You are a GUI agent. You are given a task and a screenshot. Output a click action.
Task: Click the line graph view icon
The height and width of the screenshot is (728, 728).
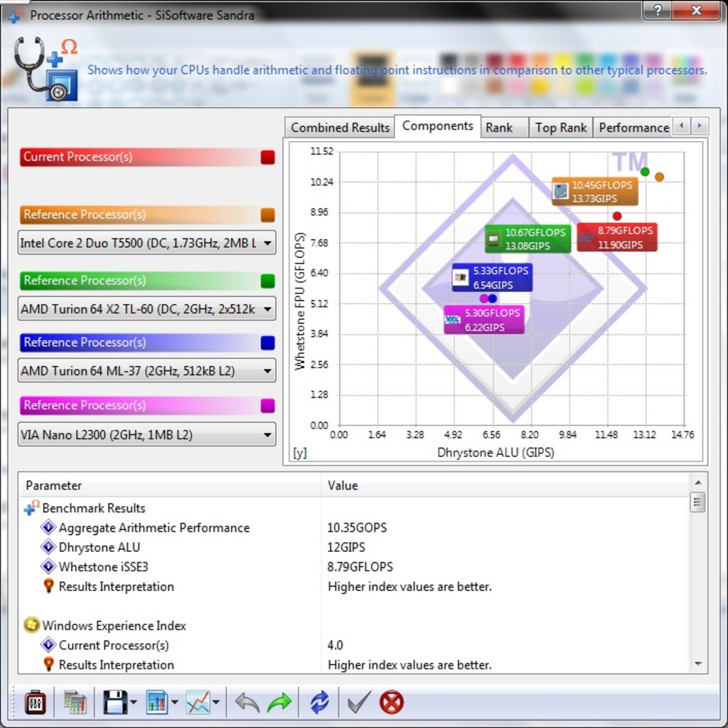198,702
